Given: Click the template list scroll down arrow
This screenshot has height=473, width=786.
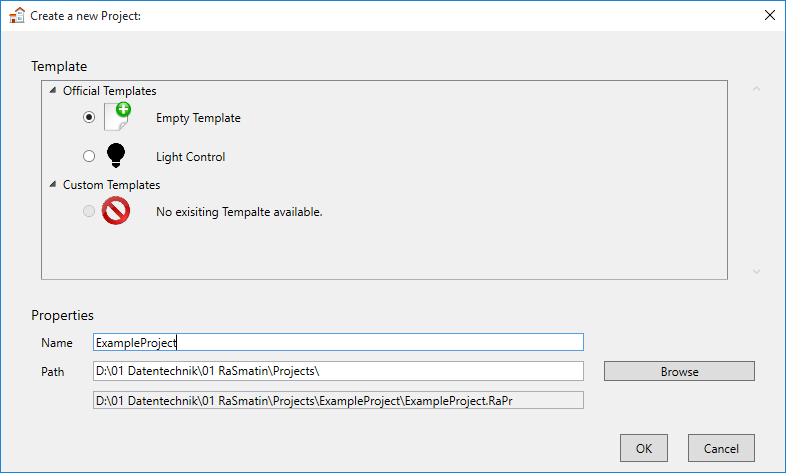Looking at the screenshot, I should click(x=756, y=272).
